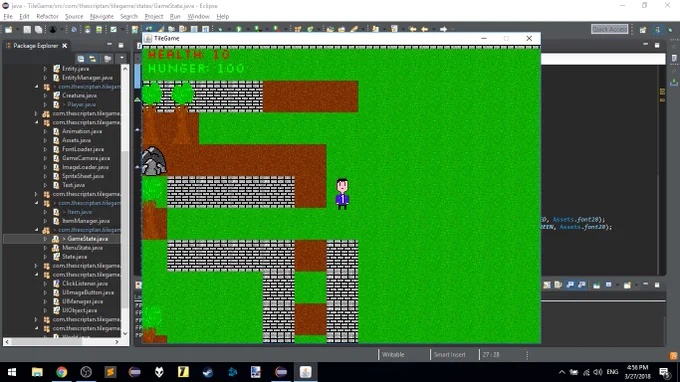
Task: Click Package Explorer horizontal scroll right arrow
Action: pyautogui.click(x=117, y=342)
